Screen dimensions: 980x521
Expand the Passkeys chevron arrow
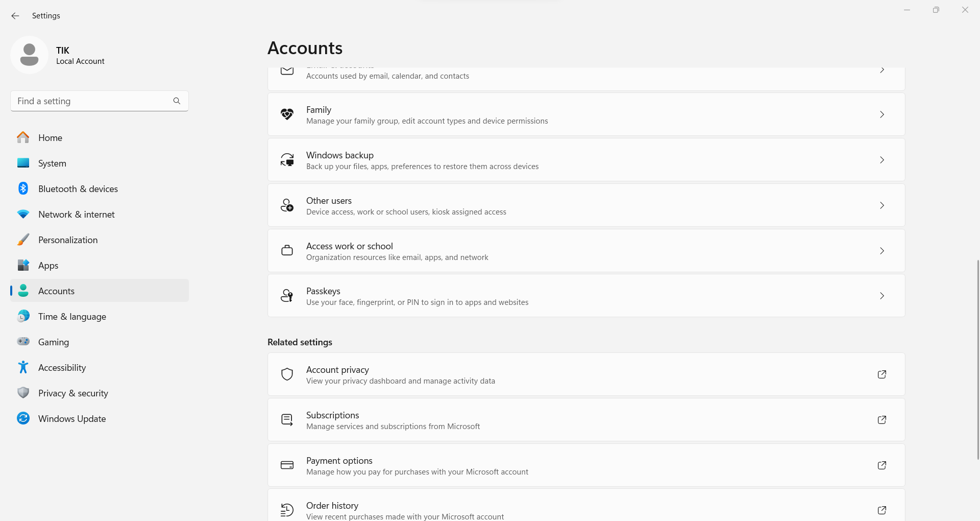882,296
